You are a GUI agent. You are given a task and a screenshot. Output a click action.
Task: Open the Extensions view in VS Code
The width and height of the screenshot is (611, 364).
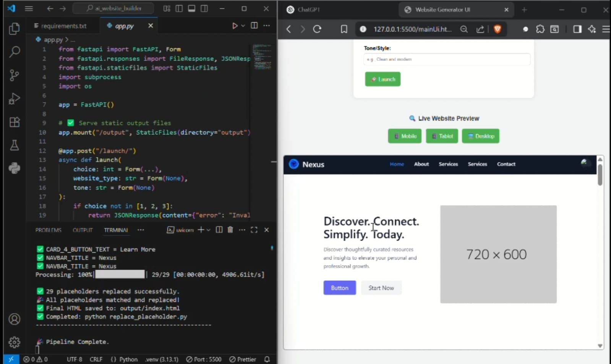click(14, 122)
